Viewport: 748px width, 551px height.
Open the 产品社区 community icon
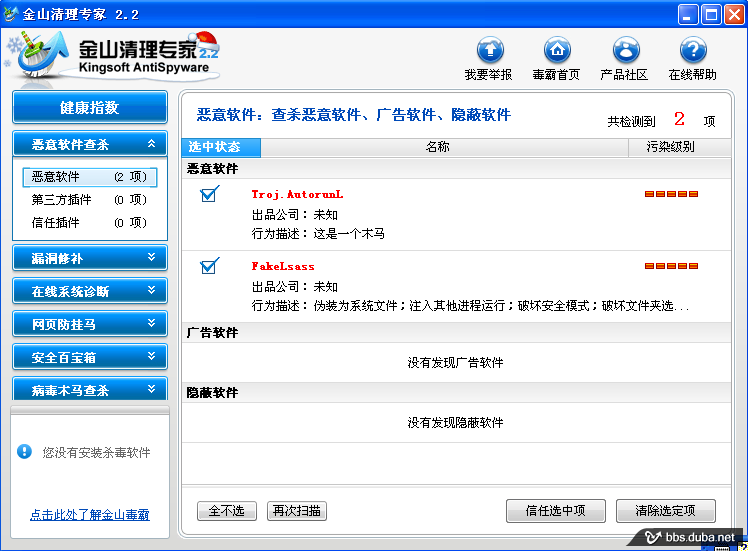tap(626, 50)
